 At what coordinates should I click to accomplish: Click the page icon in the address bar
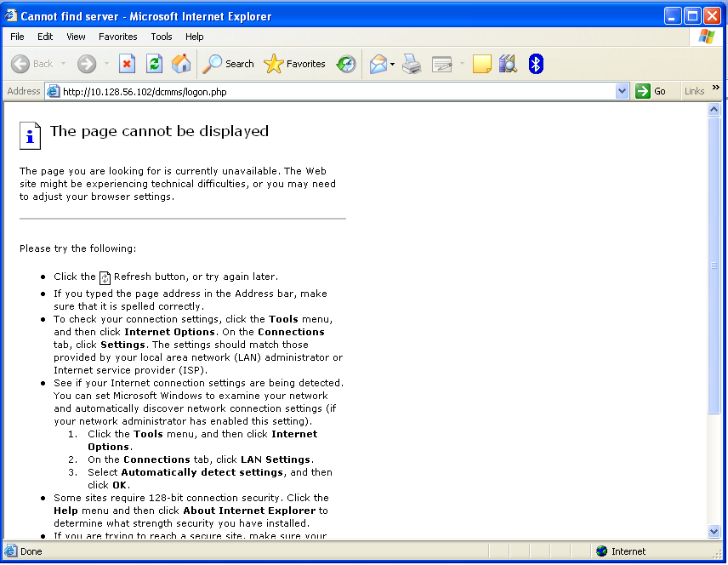click(x=54, y=92)
